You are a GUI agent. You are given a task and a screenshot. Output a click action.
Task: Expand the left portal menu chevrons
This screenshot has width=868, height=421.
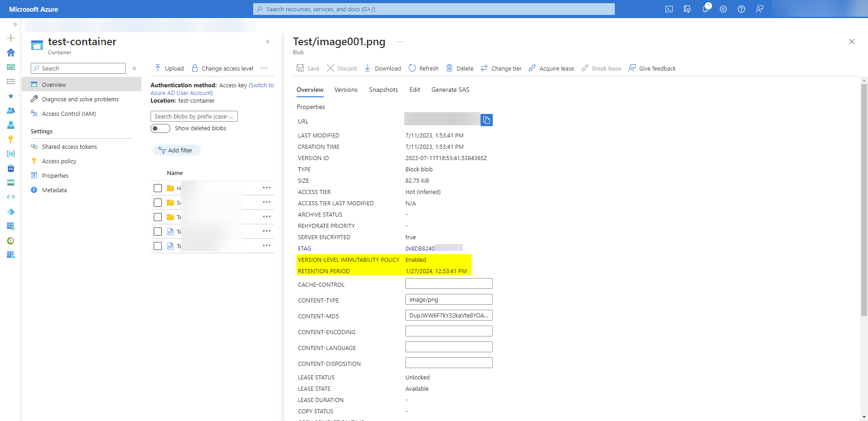coord(15,24)
